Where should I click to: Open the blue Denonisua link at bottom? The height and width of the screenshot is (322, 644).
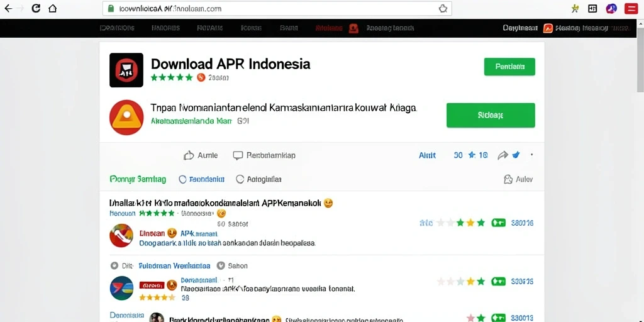(127, 315)
